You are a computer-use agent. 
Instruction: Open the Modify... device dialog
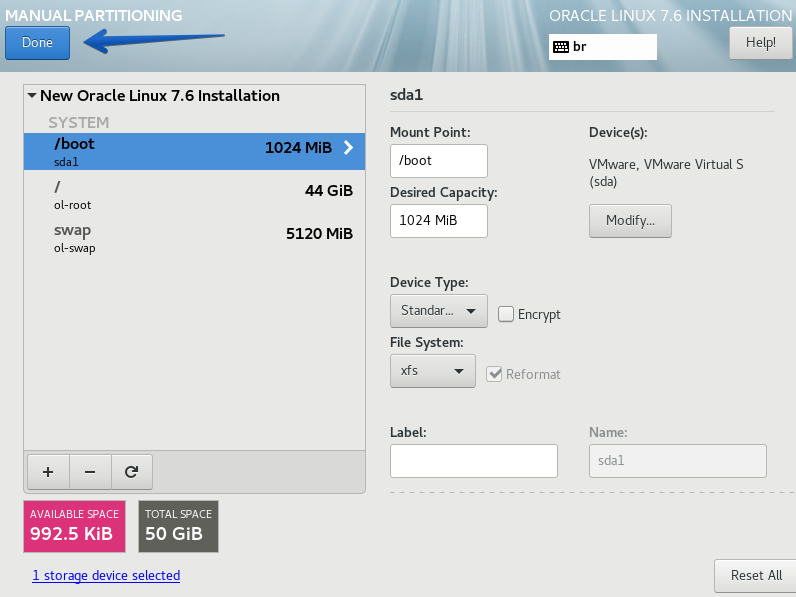click(630, 221)
